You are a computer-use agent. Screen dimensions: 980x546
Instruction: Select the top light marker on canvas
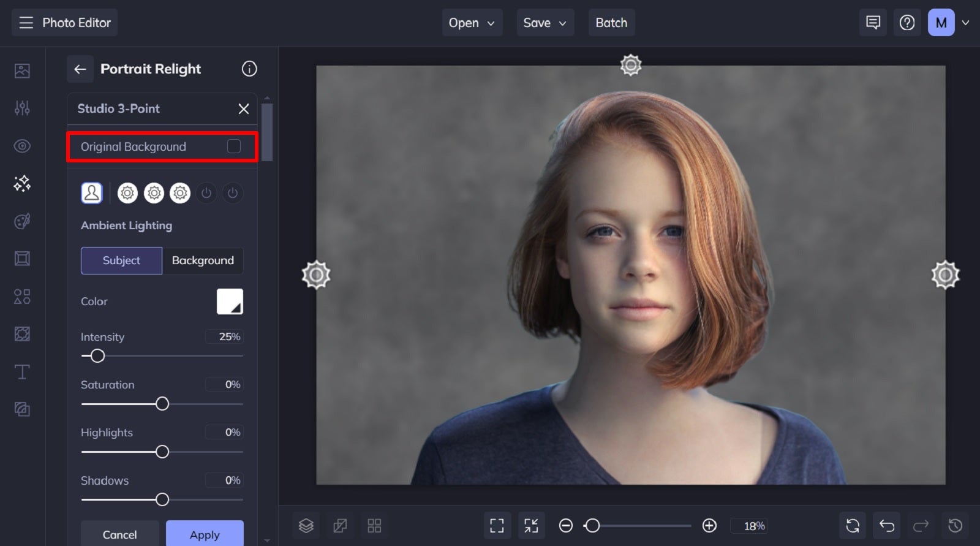click(631, 64)
